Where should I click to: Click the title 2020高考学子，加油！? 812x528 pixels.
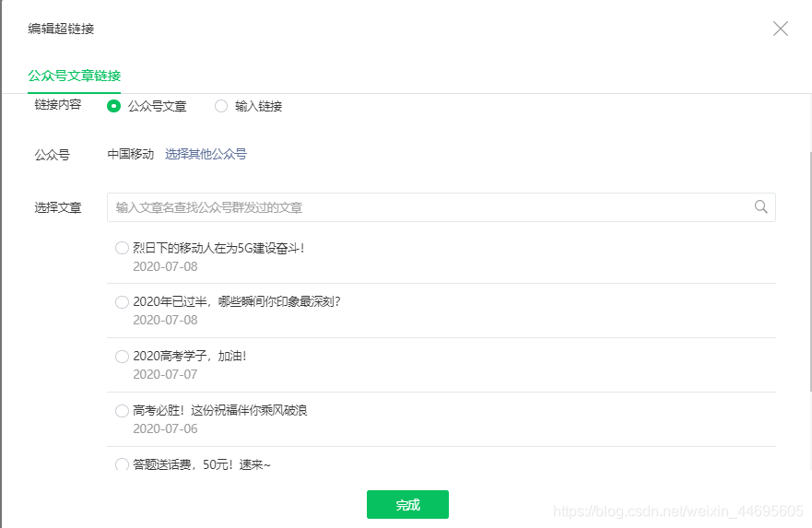pos(190,356)
